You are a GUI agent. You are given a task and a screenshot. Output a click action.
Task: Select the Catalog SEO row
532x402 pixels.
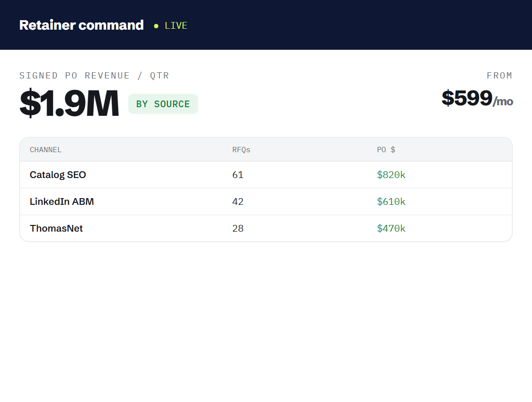[266, 175]
